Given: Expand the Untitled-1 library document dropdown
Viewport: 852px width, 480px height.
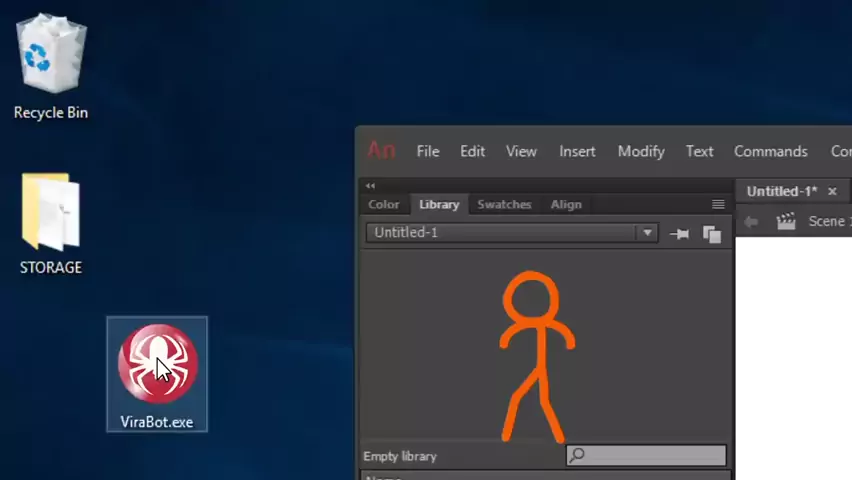Looking at the screenshot, I should click(647, 233).
